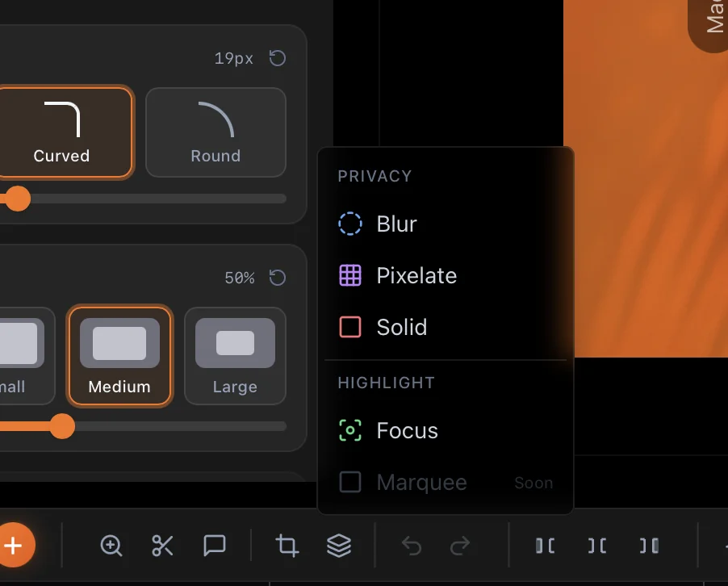Click the trim-end bracket icon
Screen dimensions: 728x586
pyautogui.click(x=649, y=546)
